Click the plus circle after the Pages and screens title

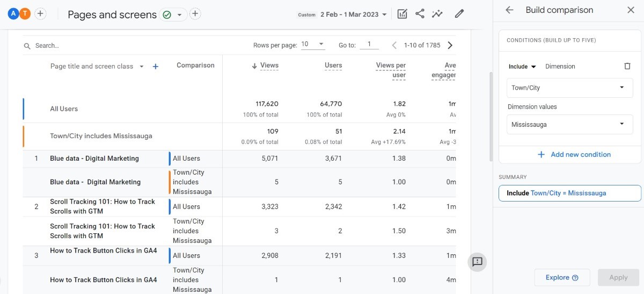click(x=195, y=14)
